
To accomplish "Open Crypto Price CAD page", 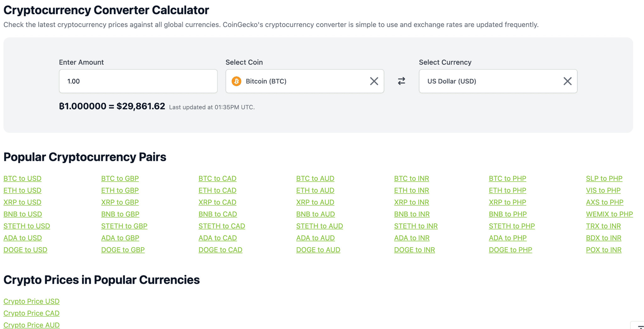I will coord(31,313).
